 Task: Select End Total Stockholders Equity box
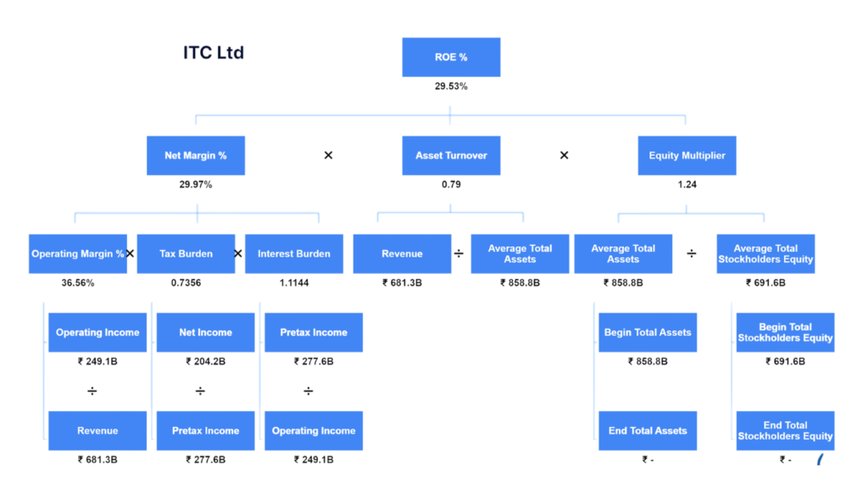pyautogui.click(x=786, y=430)
